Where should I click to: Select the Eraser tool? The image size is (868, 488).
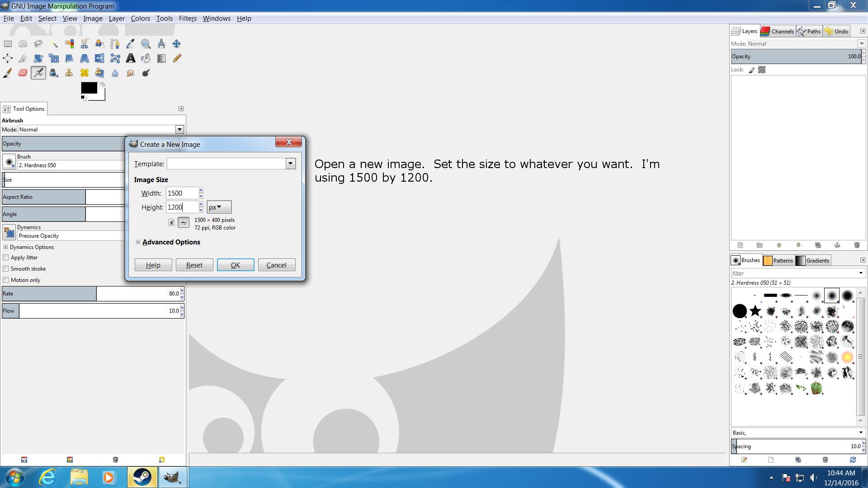[23, 73]
